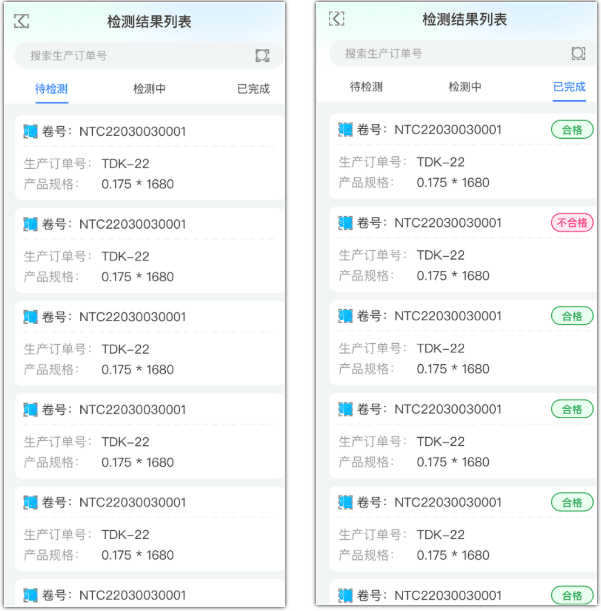The image size is (601, 611).
Task: Tap the back icon on the left screen
Action: (x=22, y=21)
